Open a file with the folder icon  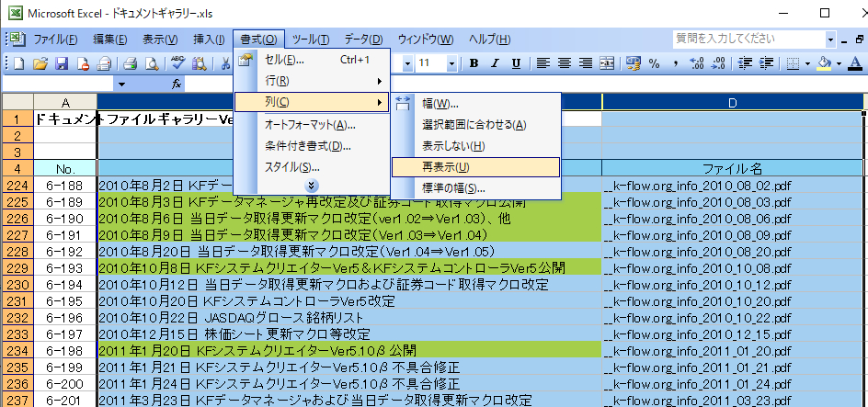point(40,63)
